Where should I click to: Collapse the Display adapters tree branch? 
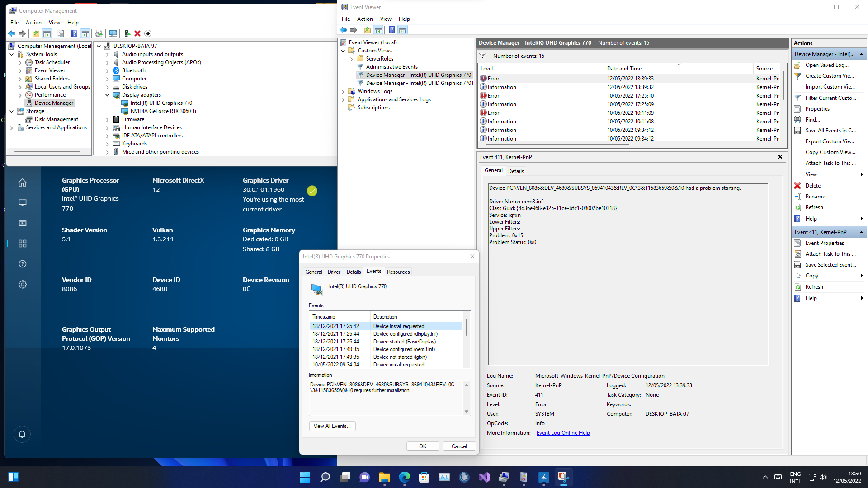(x=107, y=95)
